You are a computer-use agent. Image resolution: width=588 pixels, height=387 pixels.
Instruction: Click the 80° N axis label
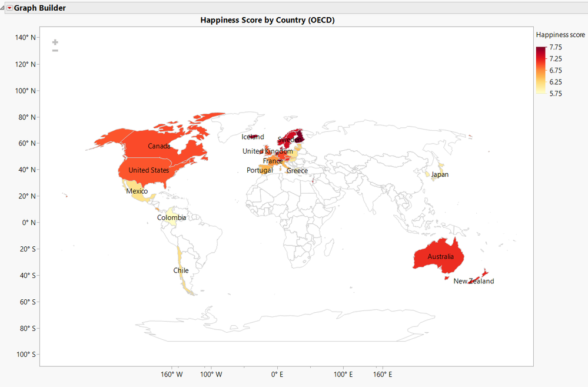[x=27, y=117]
